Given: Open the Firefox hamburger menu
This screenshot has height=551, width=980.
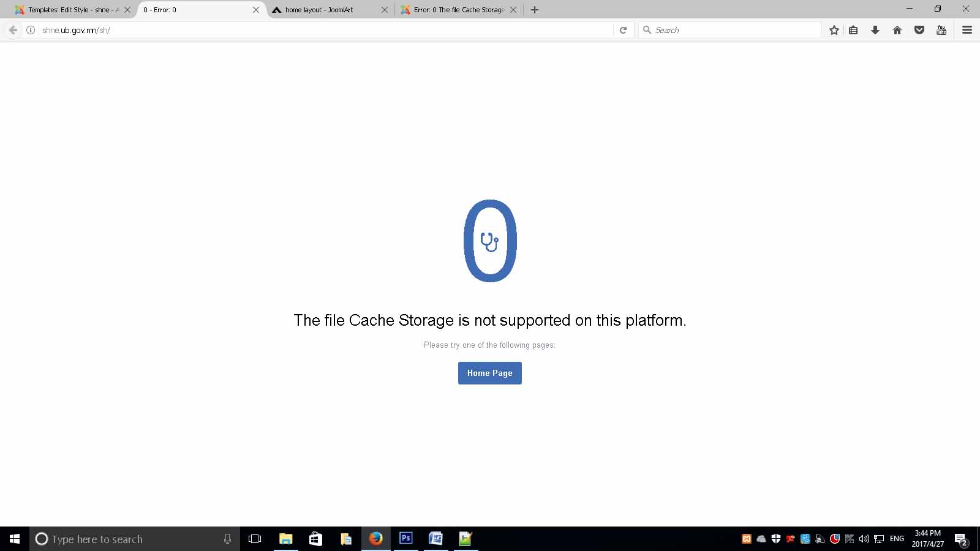Looking at the screenshot, I should (967, 30).
